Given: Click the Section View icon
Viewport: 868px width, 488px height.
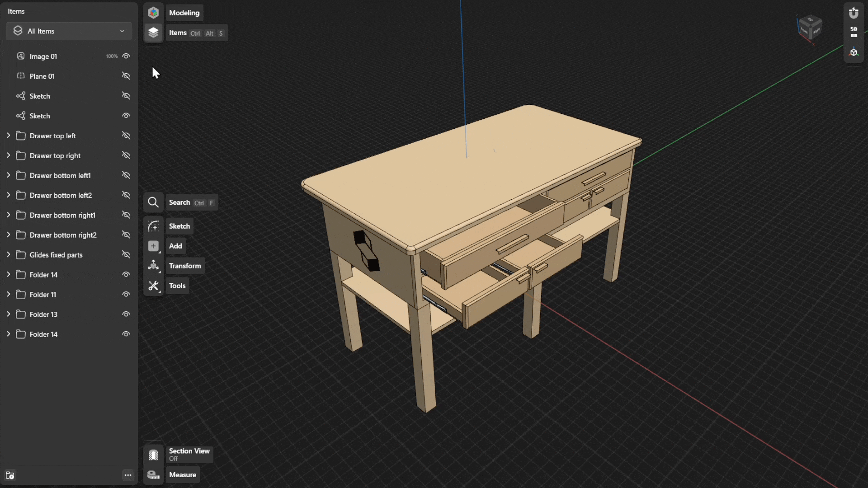Looking at the screenshot, I should [153, 454].
